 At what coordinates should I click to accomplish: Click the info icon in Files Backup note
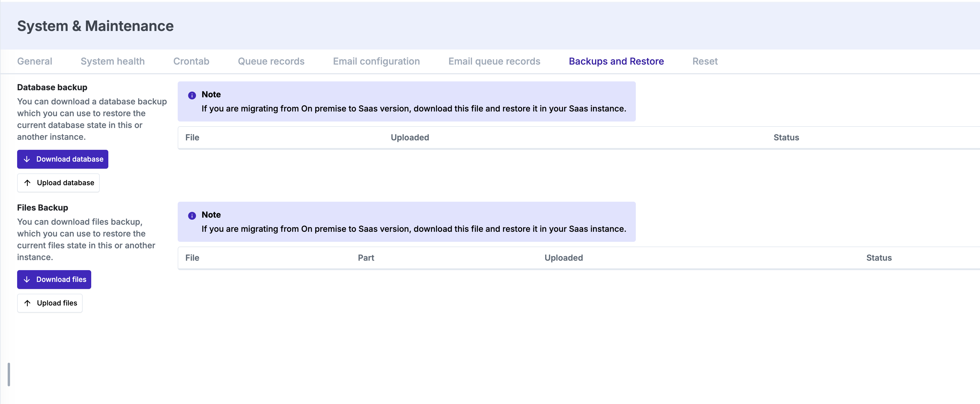(x=192, y=216)
